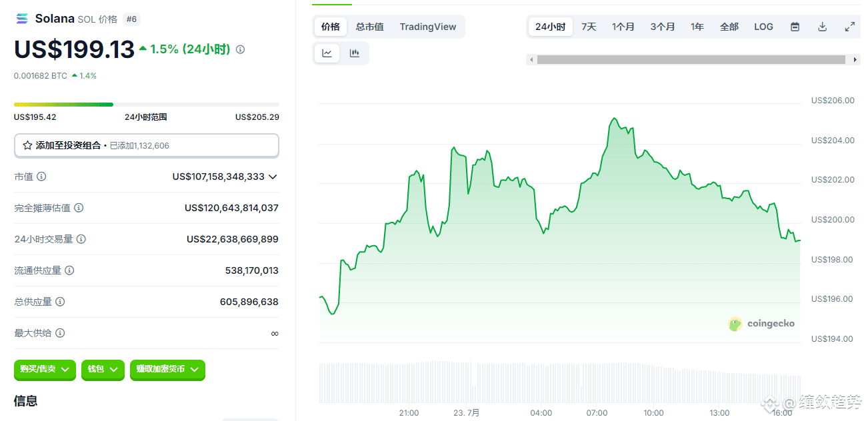Open info tooltip next to 24小时 price change

241,49
